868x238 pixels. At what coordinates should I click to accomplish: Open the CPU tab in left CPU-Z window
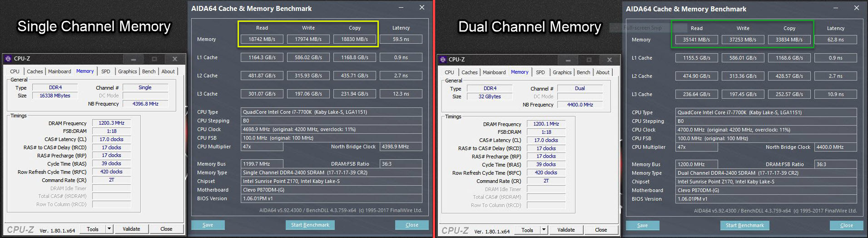coord(15,71)
